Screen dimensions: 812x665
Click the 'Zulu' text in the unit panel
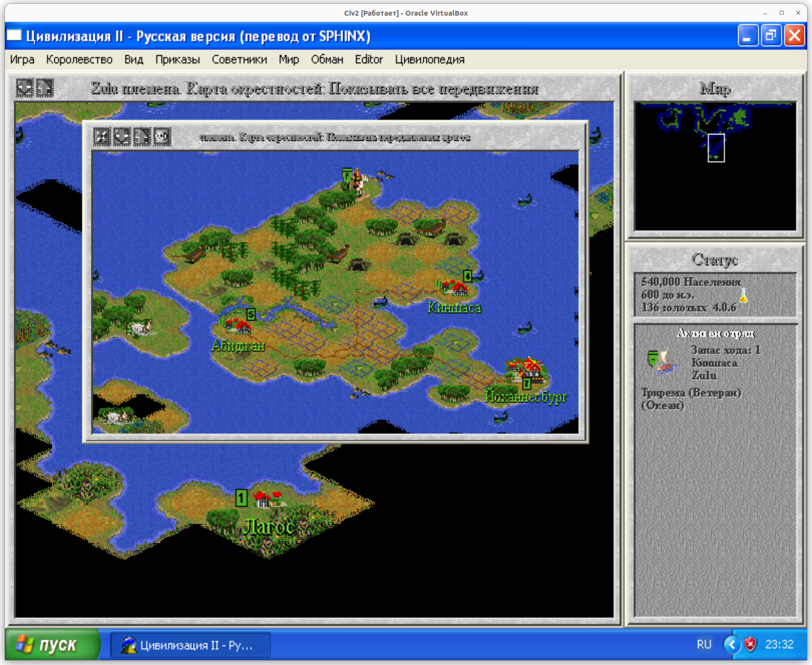[704, 375]
